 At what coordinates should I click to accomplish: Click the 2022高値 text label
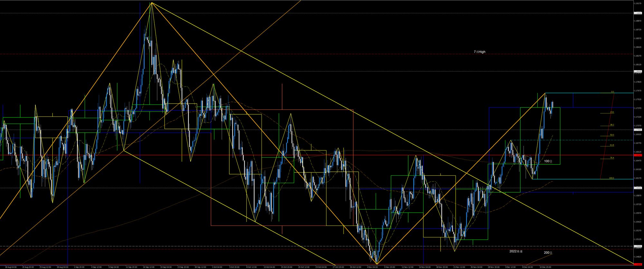[516, 251]
